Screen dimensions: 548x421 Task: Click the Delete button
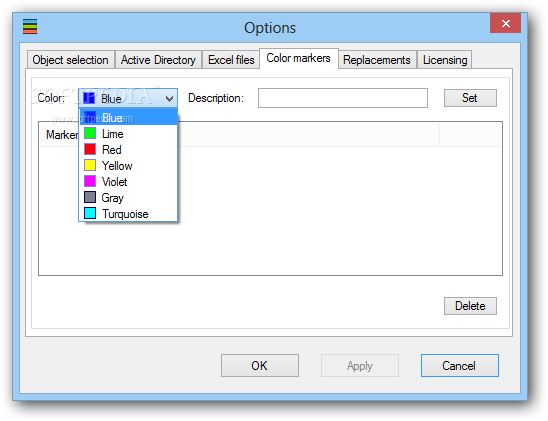tap(470, 306)
